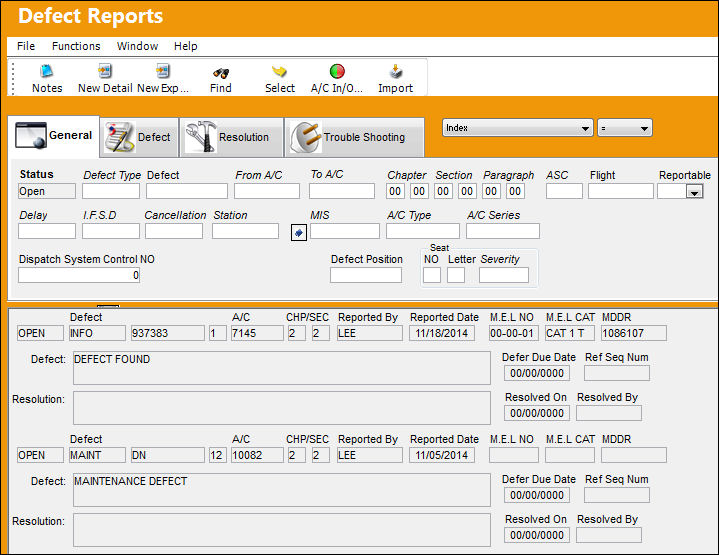719x555 pixels.
Task: Click the Status field showing Open
Action: click(47, 191)
